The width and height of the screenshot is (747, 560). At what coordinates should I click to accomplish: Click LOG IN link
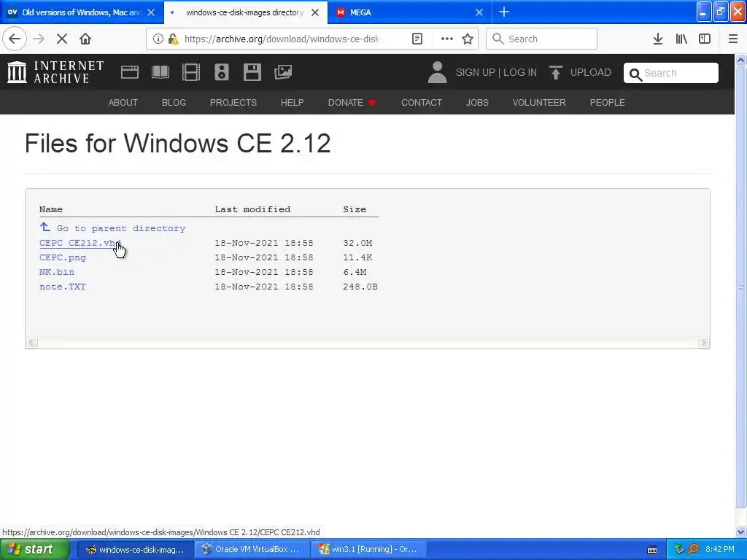[520, 72]
